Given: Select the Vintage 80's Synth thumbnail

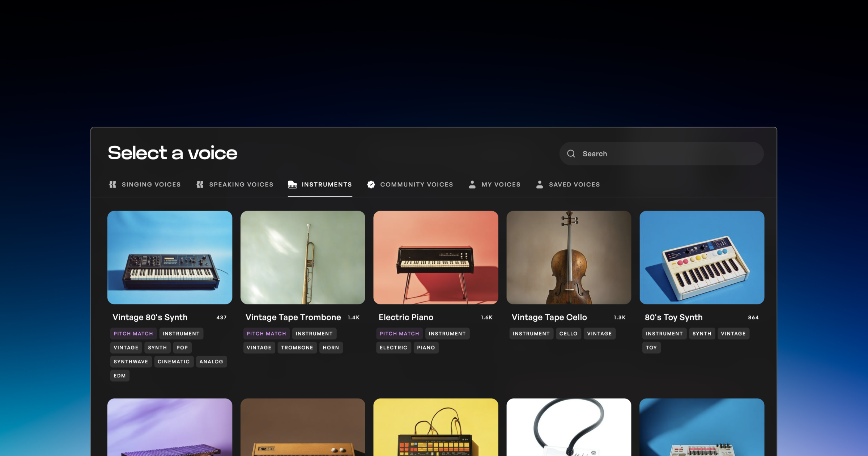Looking at the screenshot, I should pyautogui.click(x=170, y=257).
